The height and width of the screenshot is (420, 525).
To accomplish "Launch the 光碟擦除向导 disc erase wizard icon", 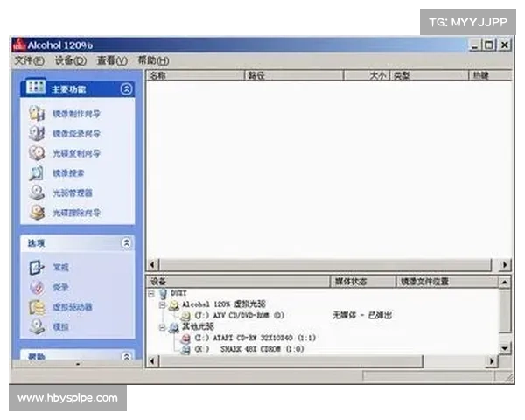I will [37, 213].
